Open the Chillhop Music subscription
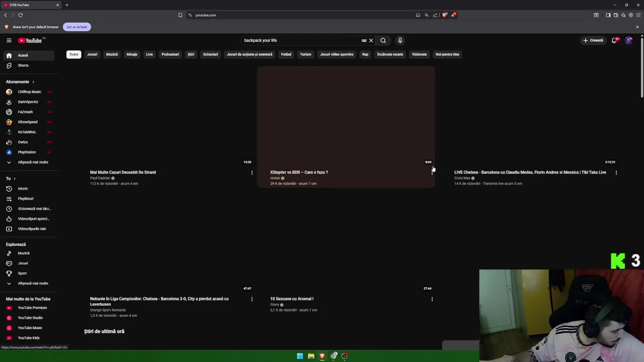This screenshot has height=362, width=644. pyautogui.click(x=29, y=92)
